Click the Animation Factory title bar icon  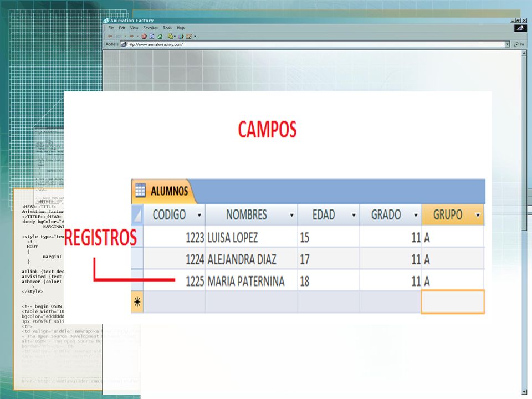coord(106,21)
